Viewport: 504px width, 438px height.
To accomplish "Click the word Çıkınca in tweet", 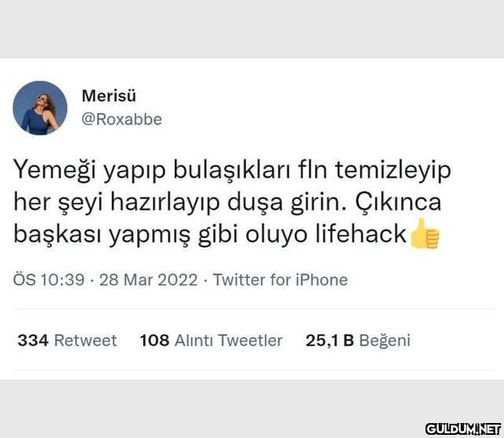I will (x=398, y=202).
